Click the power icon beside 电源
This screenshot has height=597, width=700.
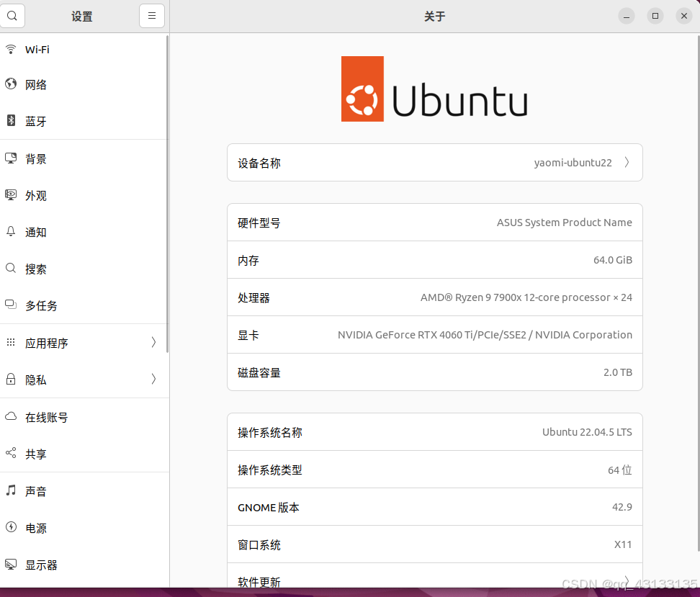click(11, 527)
